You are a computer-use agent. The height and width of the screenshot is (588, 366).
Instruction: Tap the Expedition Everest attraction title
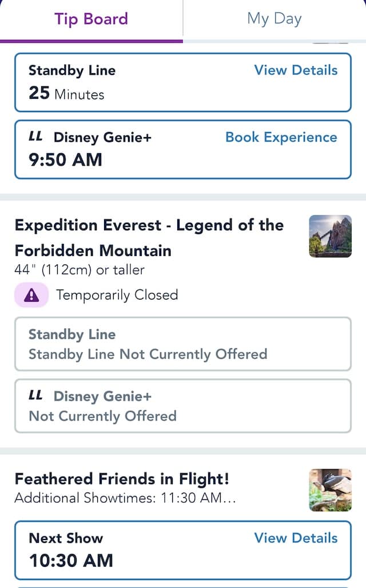(149, 238)
